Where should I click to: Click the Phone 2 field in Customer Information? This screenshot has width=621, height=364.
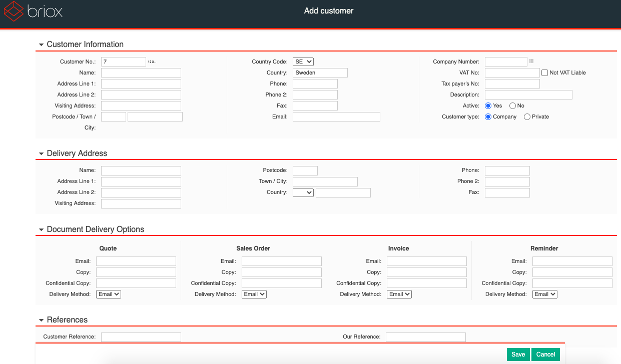[315, 94]
